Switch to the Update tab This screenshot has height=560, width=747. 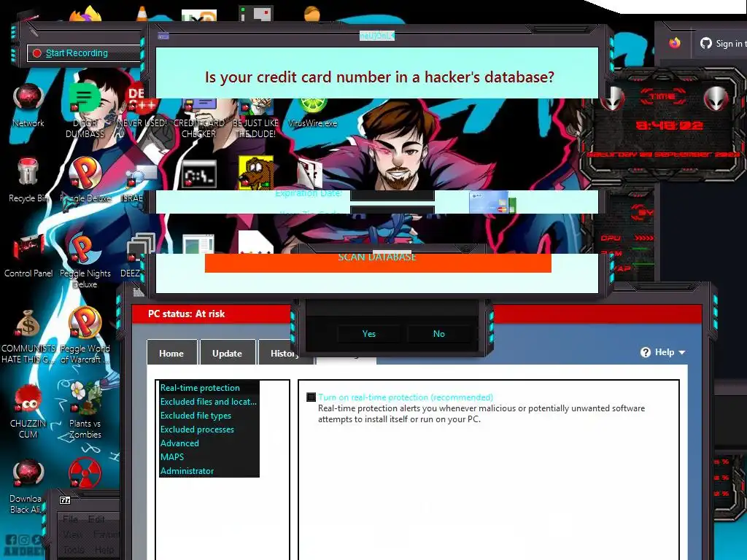click(228, 352)
